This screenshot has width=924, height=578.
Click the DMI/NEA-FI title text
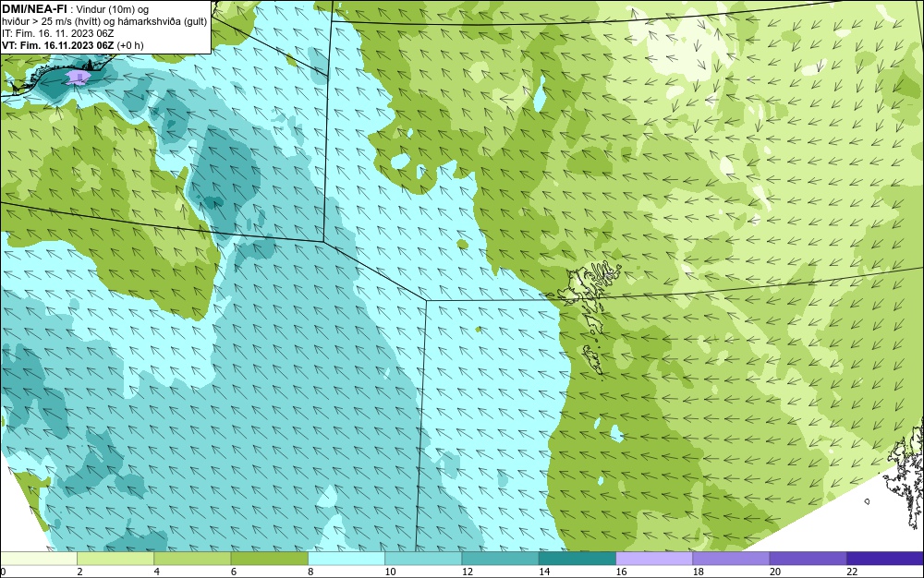[35, 9]
